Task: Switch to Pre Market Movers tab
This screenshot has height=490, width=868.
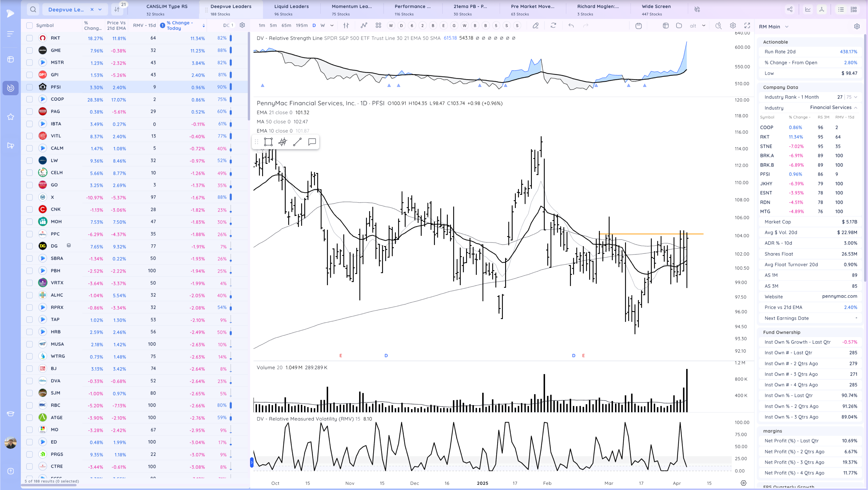Action: point(532,10)
